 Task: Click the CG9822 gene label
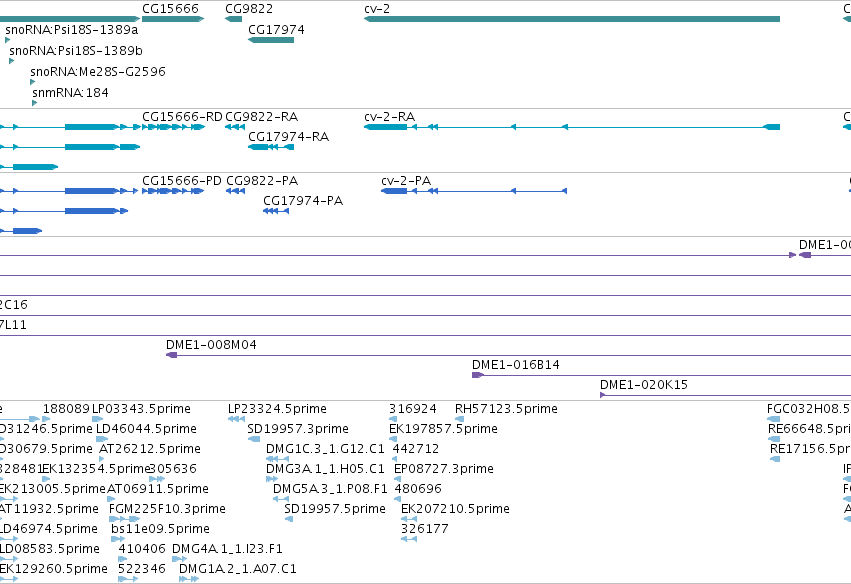click(x=249, y=9)
